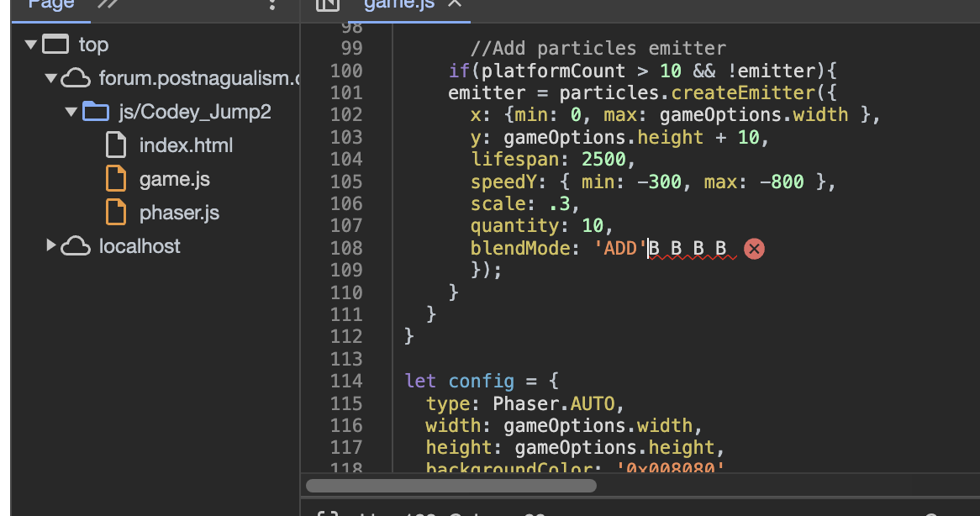Click the game.js file icon
The height and width of the screenshot is (516, 980).
[116, 179]
